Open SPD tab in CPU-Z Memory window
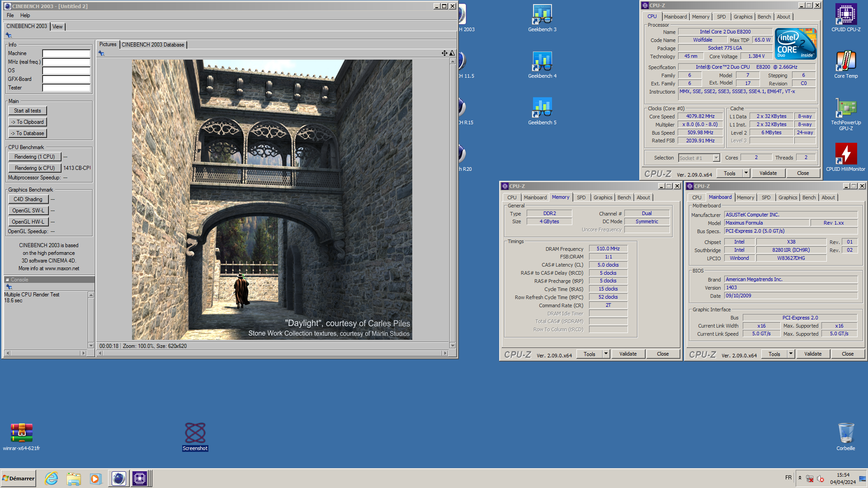 tap(581, 197)
